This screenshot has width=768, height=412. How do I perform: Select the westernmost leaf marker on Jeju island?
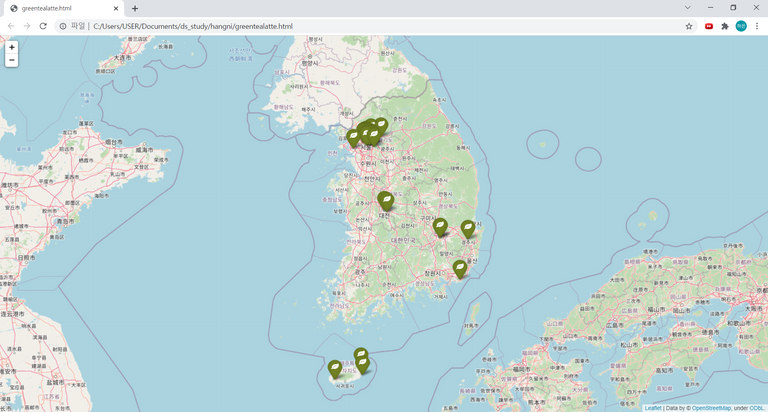tap(335, 369)
